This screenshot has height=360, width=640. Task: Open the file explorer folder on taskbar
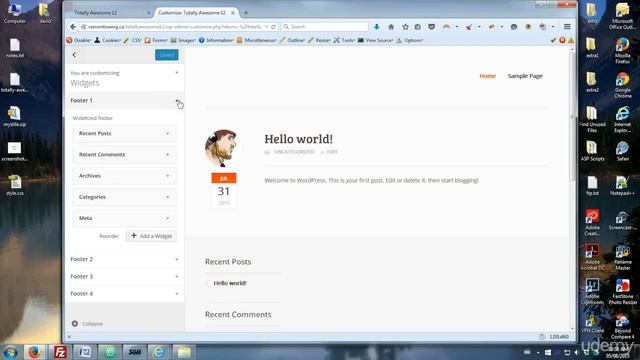pos(184,352)
